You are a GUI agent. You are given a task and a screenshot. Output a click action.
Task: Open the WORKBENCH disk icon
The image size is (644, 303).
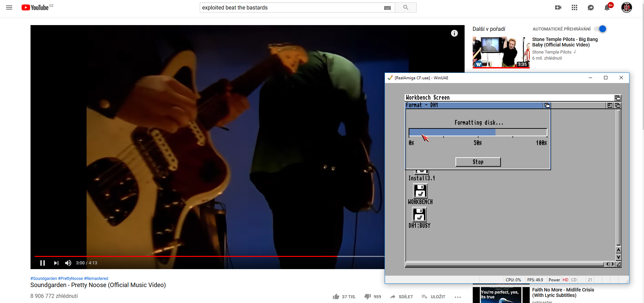[420, 191]
